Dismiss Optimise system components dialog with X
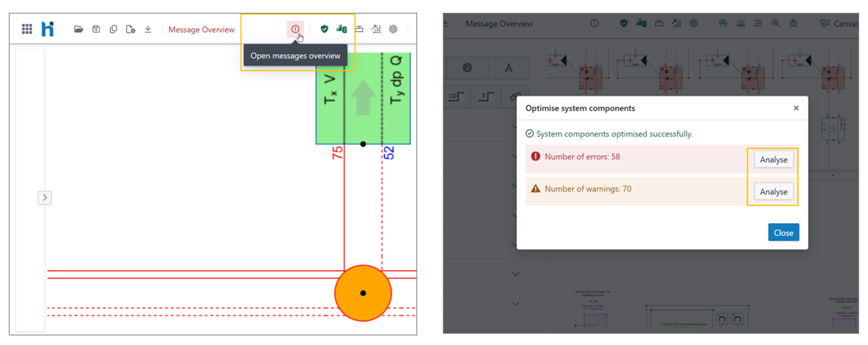Viewport: 868px width, 345px height. click(x=795, y=108)
